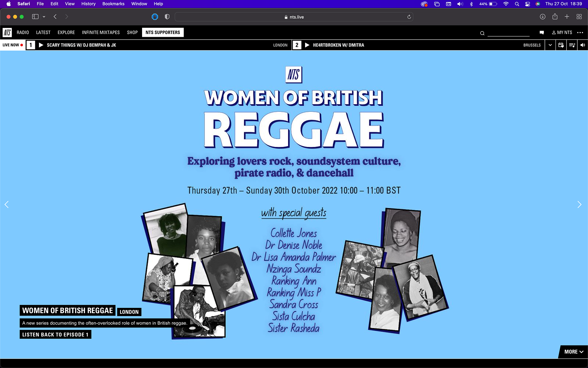This screenshot has height=368, width=588.
Task: Select channel 1 number badge
Action: 31,45
